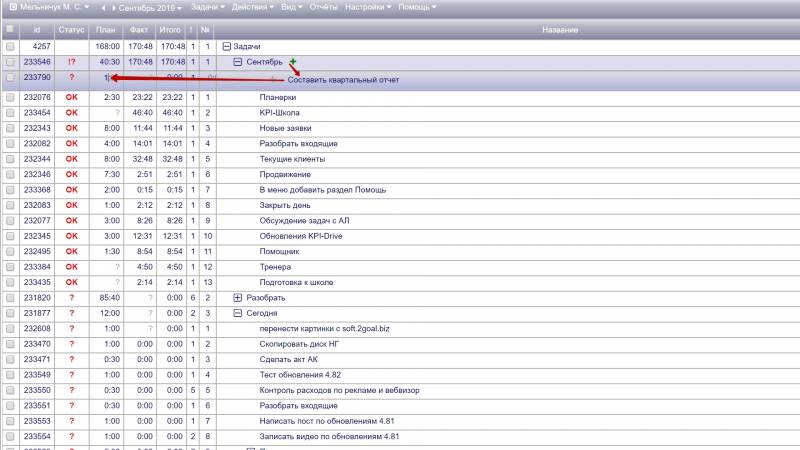Click the ? status of task 233470
800x450 pixels.
tap(71, 344)
